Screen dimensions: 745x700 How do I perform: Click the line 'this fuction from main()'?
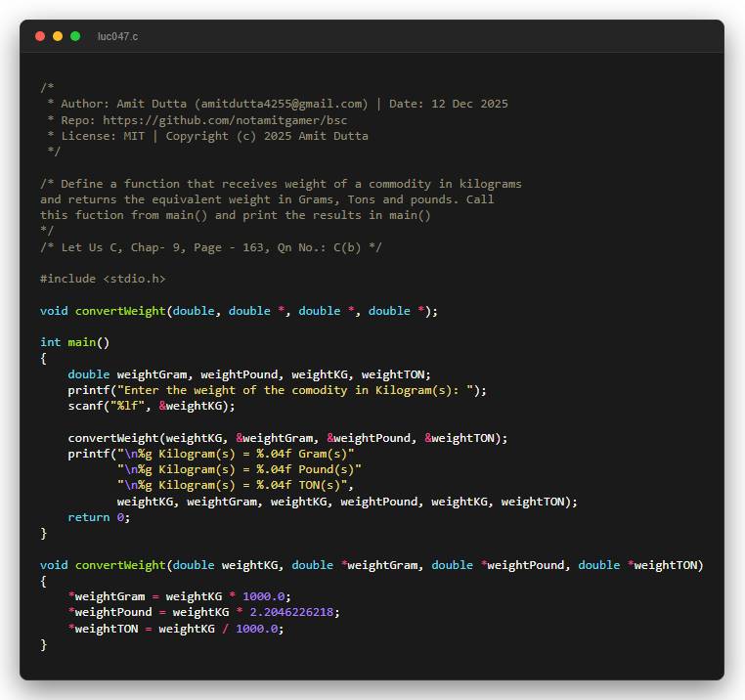point(236,215)
